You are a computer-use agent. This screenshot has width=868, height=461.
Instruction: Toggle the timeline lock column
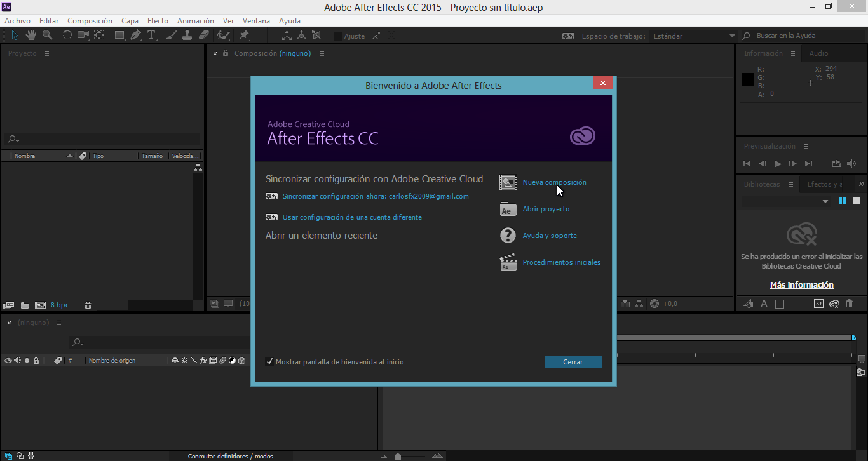(x=36, y=361)
